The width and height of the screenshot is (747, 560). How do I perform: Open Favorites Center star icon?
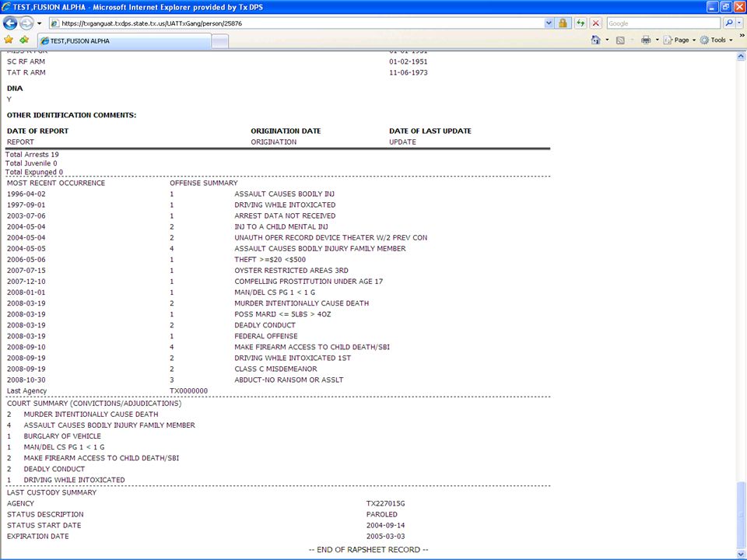pos(9,40)
